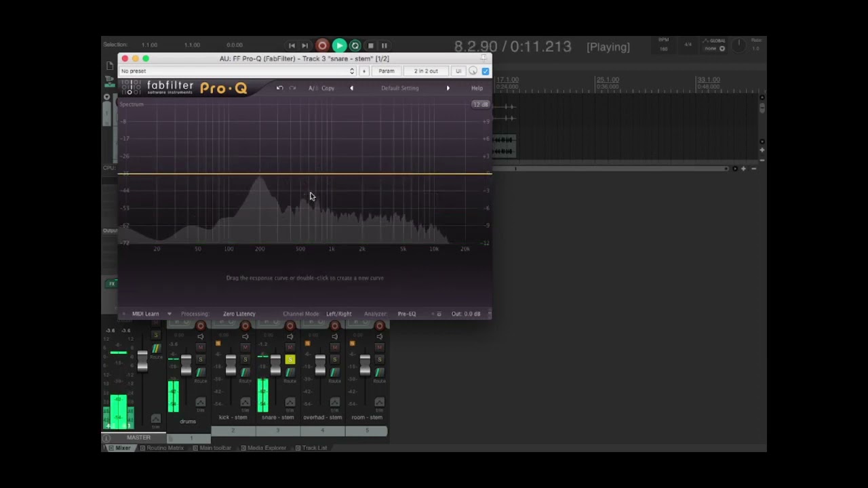Viewport: 868px width, 488px height.
Task: Click the UI button in the plugin header
Action: coord(458,71)
